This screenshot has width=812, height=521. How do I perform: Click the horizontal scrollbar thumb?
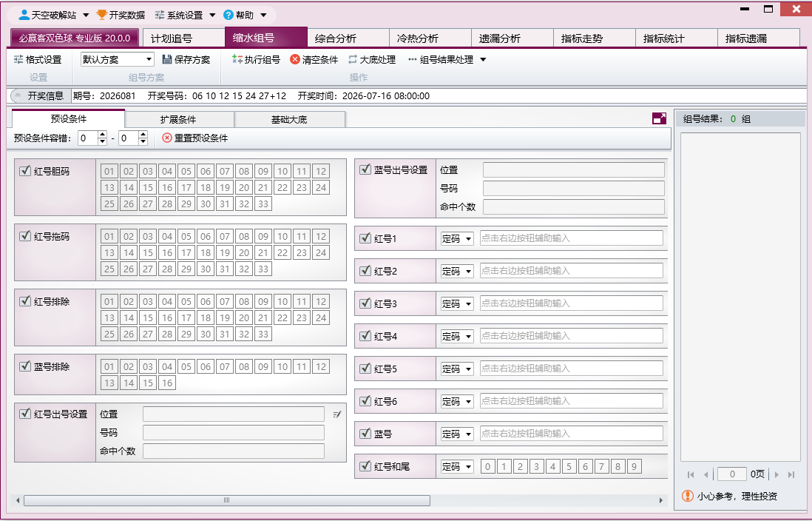tap(227, 500)
